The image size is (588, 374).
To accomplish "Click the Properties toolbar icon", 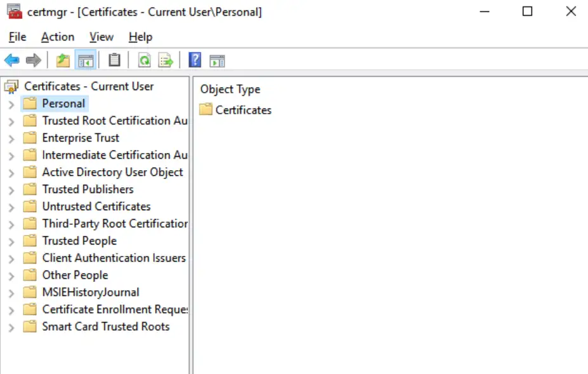I will click(114, 60).
